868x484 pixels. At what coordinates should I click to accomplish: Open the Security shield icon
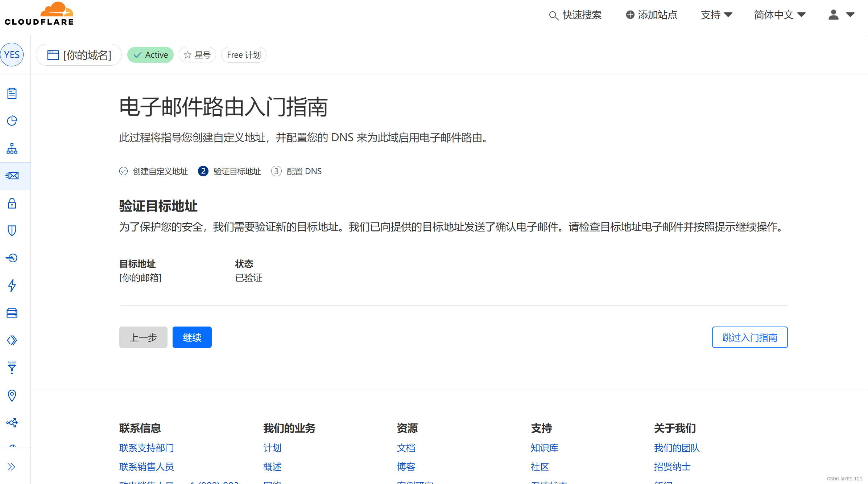click(x=12, y=231)
